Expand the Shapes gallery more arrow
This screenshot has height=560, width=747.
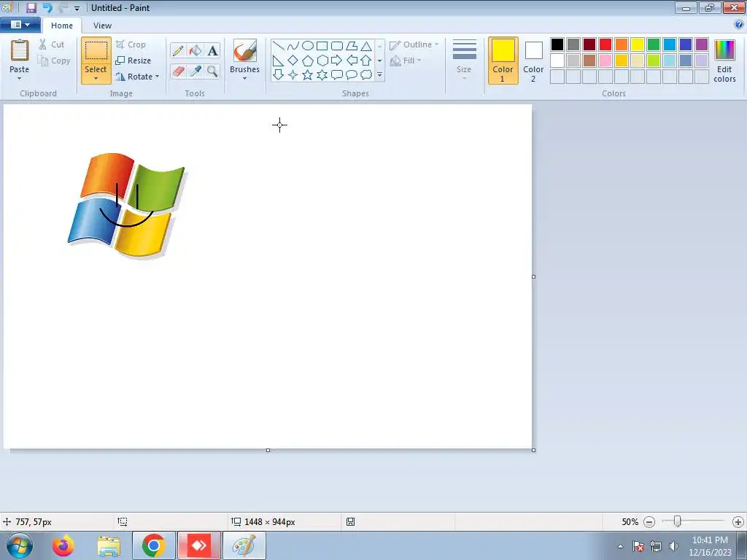[379, 75]
